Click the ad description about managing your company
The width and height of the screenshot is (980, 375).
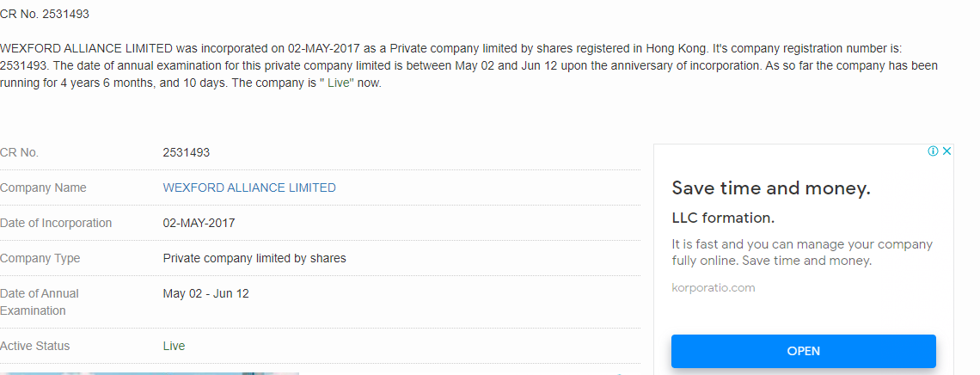click(802, 253)
